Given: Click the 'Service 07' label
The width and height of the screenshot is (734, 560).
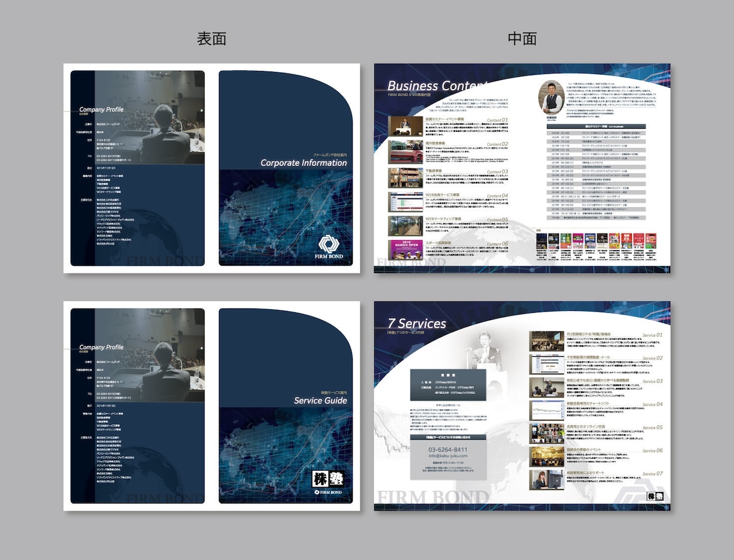Looking at the screenshot, I should coord(652,474).
